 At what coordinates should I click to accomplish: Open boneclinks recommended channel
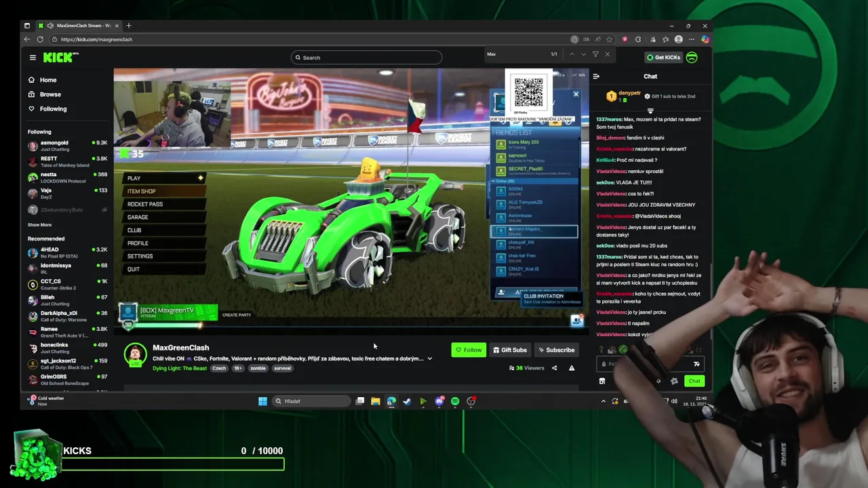pyautogui.click(x=67, y=348)
